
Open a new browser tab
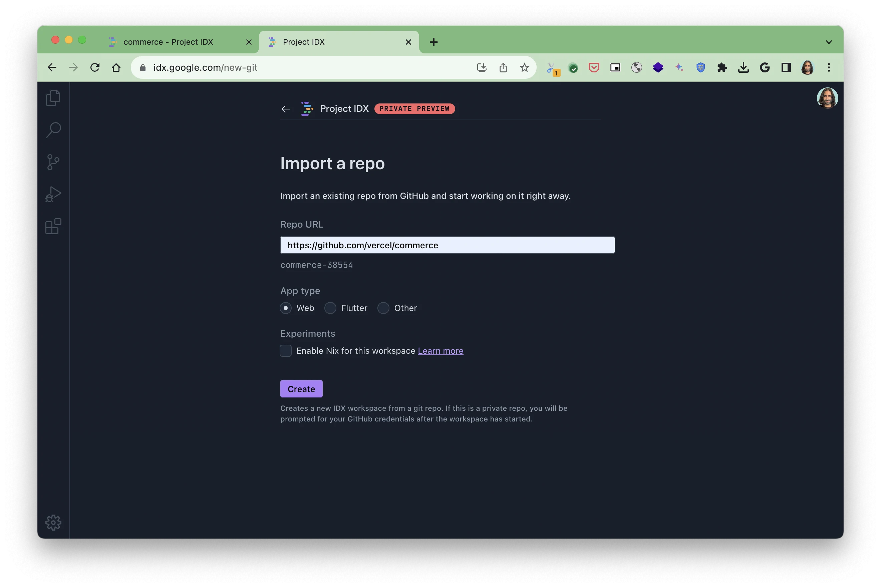pos(434,42)
